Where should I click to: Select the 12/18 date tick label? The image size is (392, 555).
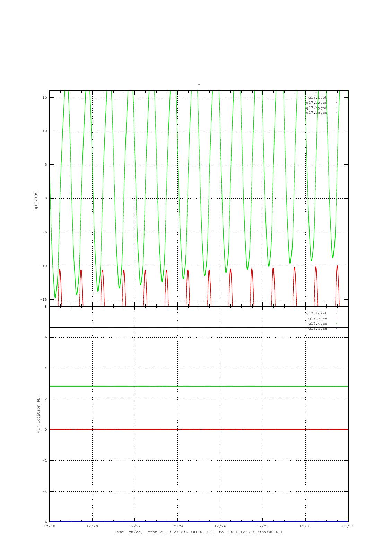click(x=50, y=526)
